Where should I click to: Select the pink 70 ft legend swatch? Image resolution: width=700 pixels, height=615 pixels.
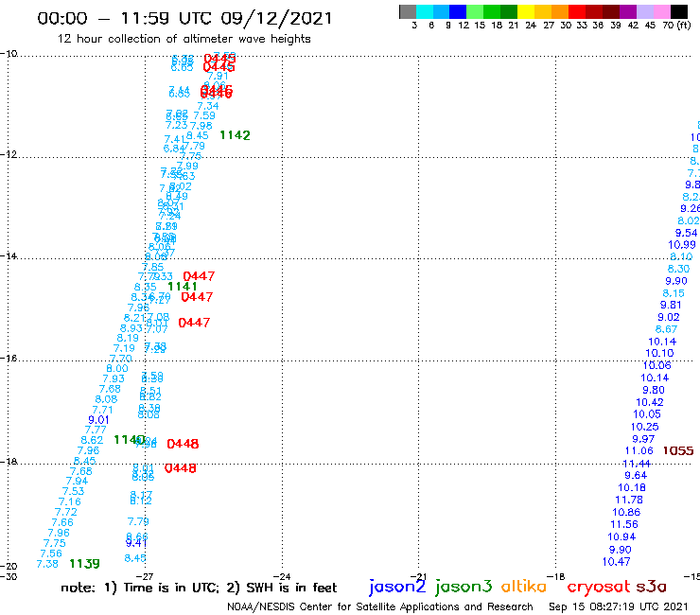pyautogui.click(x=661, y=11)
